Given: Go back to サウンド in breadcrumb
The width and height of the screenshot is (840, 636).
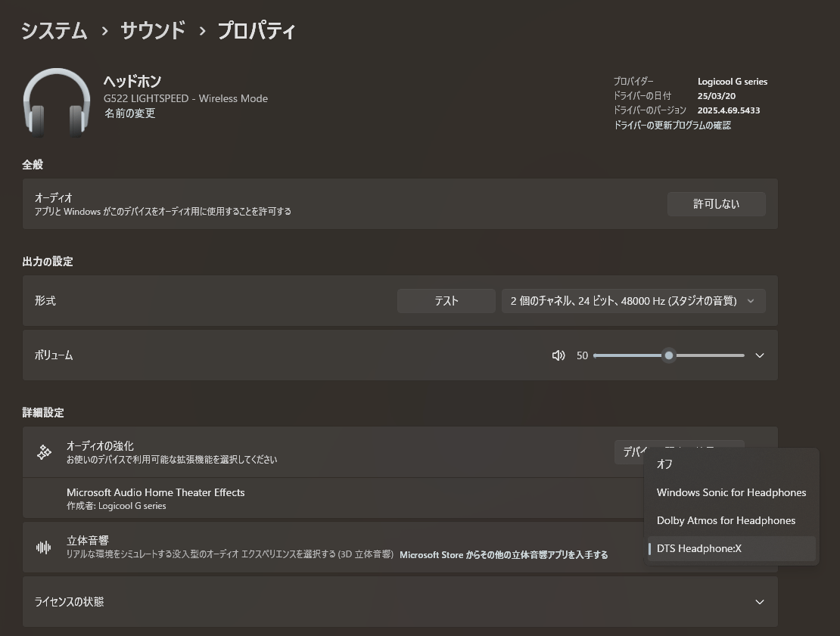Looking at the screenshot, I should click(152, 30).
